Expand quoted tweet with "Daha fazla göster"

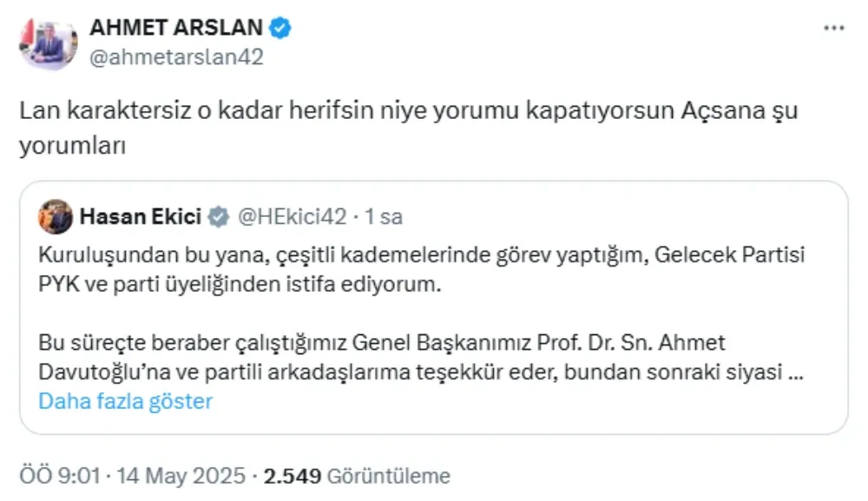125,401
